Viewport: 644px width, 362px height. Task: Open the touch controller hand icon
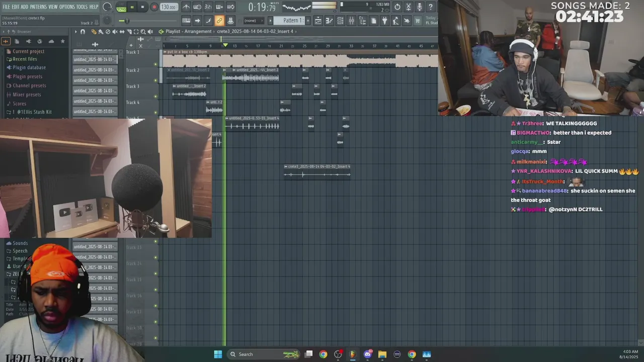(x=407, y=21)
